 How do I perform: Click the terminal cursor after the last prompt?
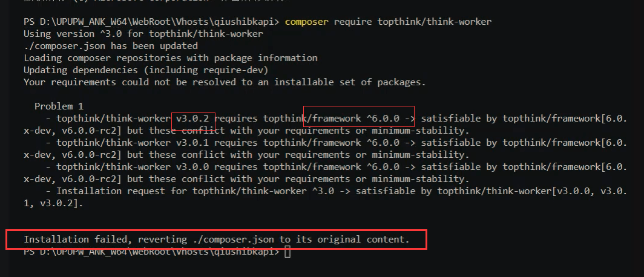(288, 252)
